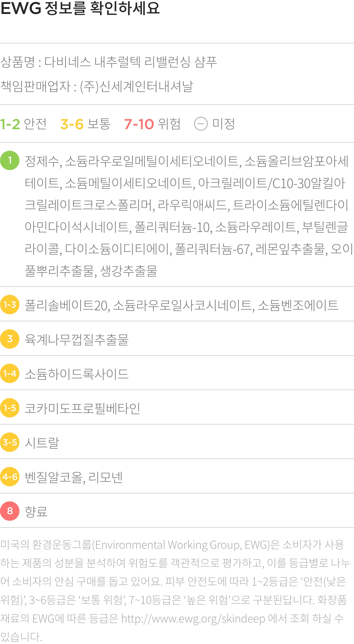Click the 1-4 grade badge
This screenshot has width=354, height=644.
coord(10,373)
